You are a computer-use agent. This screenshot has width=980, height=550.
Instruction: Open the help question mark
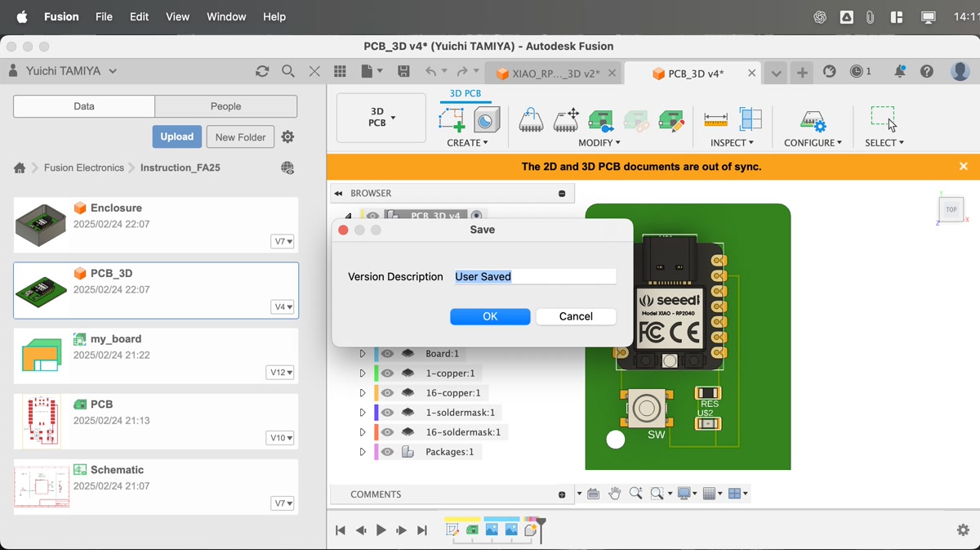click(927, 72)
